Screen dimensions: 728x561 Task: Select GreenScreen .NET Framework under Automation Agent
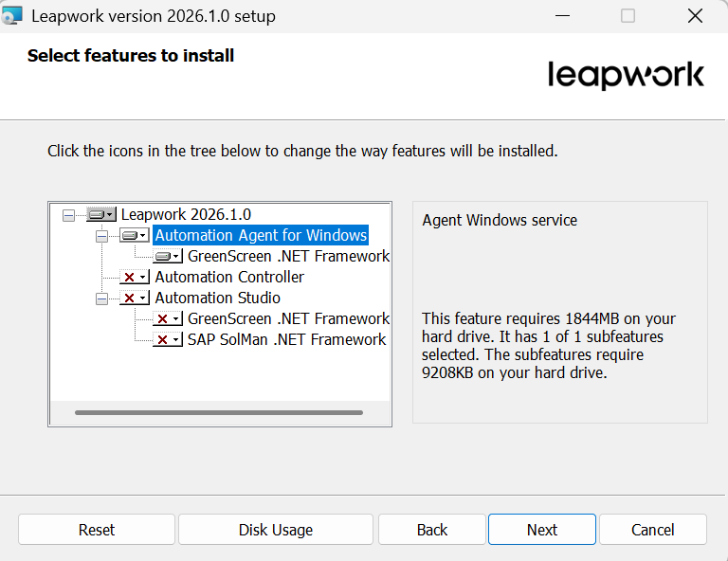click(x=288, y=256)
